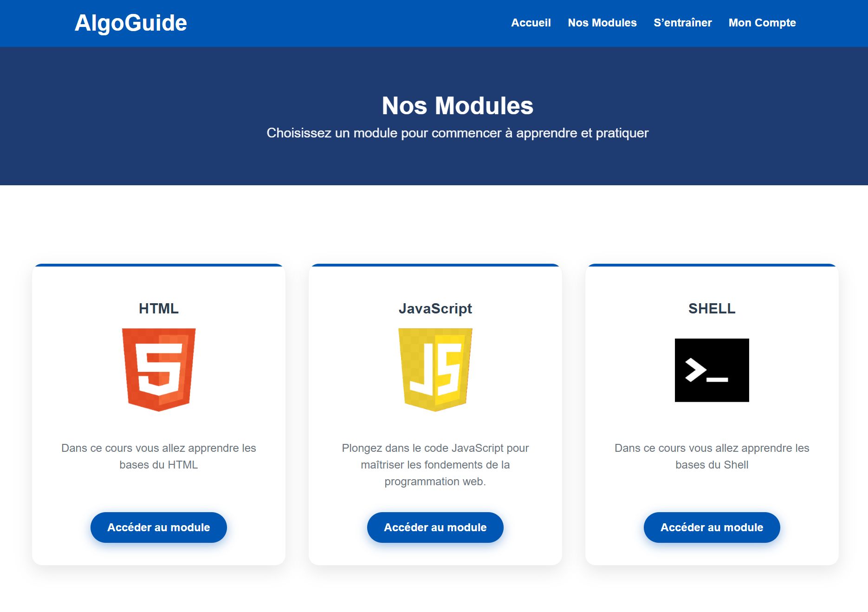
Task: Access the JavaScript module button
Action: click(x=435, y=527)
